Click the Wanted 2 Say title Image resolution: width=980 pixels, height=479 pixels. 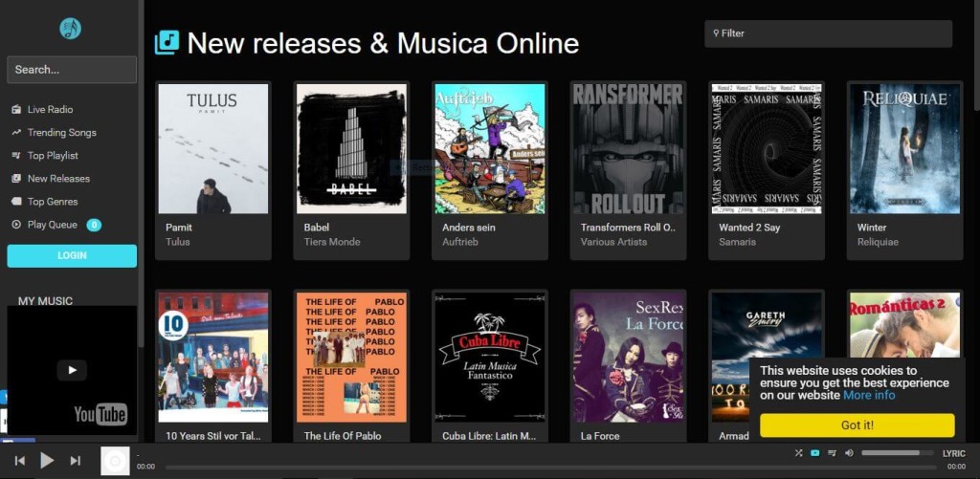[x=749, y=228]
